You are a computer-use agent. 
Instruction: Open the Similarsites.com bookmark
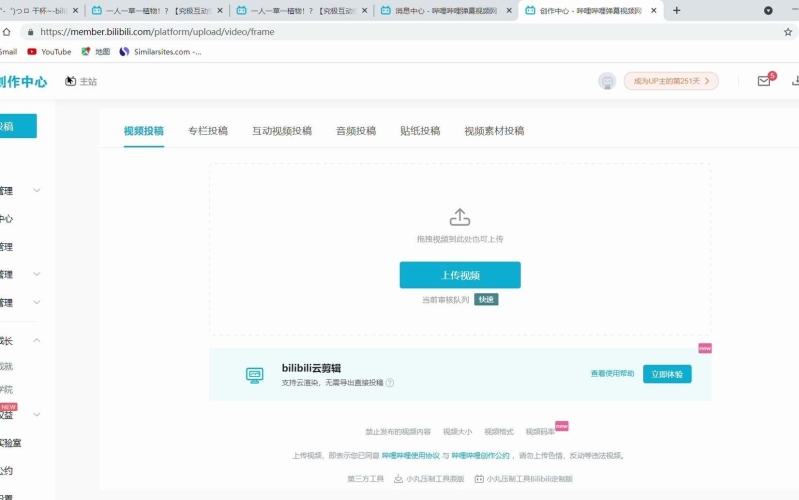coord(161,51)
